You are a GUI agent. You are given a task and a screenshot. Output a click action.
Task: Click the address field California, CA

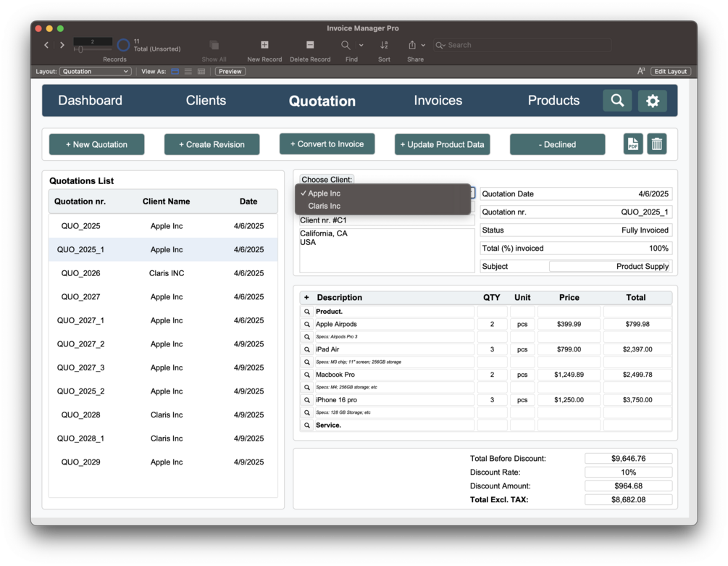(387, 250)
